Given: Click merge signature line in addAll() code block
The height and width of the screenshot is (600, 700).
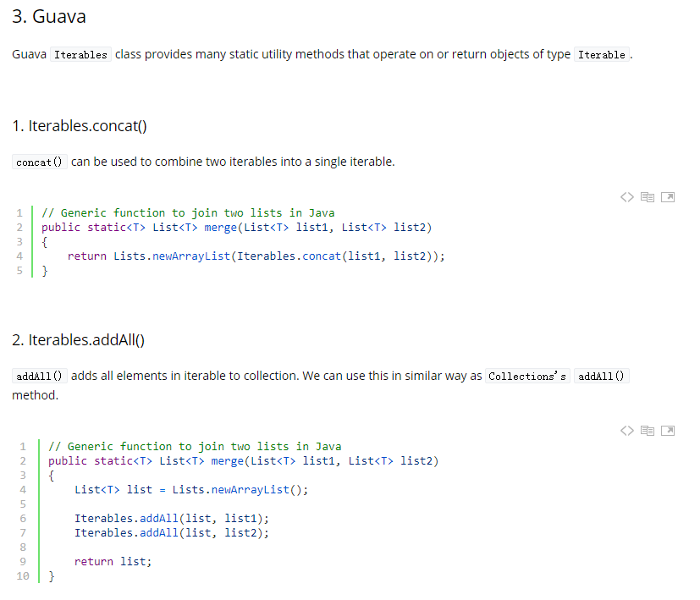Looking at the screenshot, I should 243,460.
